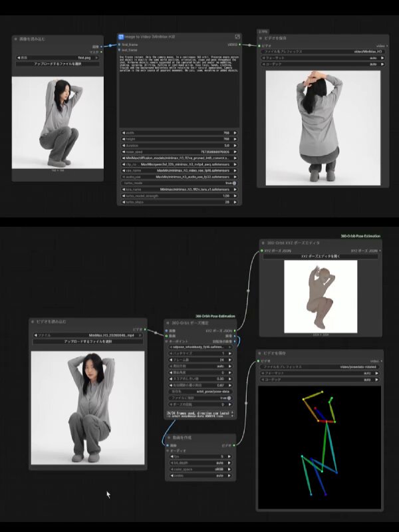Open the image file selector showing first.png

click(57, 58)
